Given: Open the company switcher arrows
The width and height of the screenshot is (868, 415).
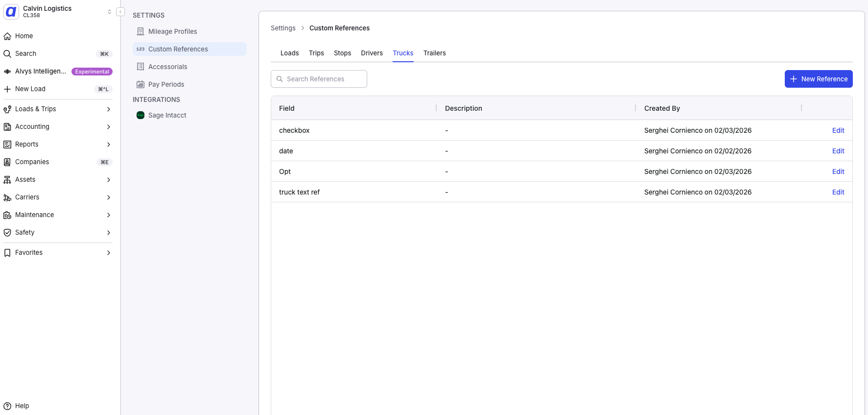Looking at the screenshot, I should (x=109, y=12).
